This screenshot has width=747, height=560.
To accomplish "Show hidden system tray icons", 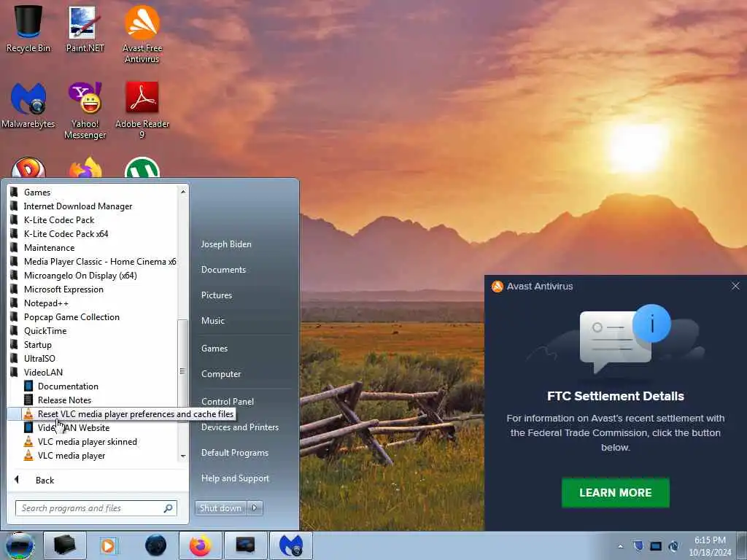I will pos(620,546).
